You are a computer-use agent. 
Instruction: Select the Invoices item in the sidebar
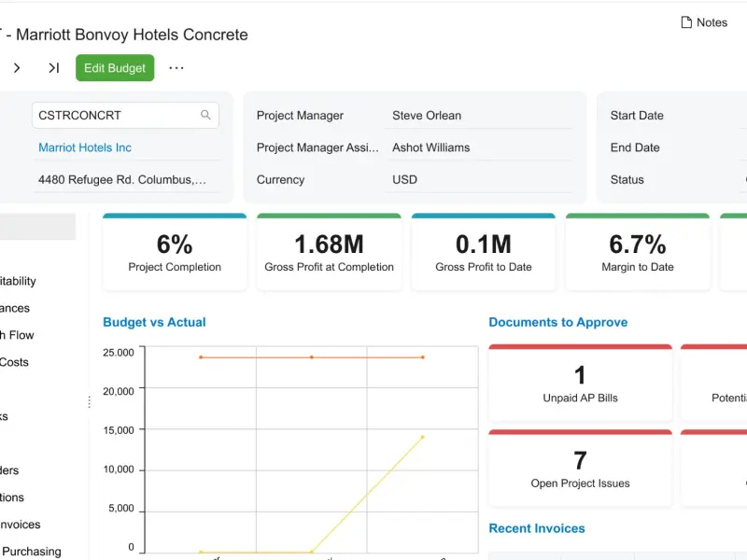[20, 525]
